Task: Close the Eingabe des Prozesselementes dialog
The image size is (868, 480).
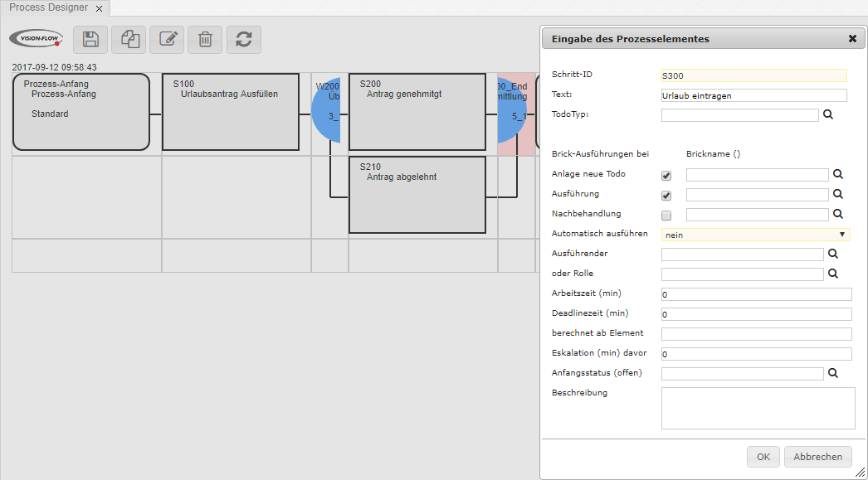Action: pyautogui.click(x=852, y=39)
